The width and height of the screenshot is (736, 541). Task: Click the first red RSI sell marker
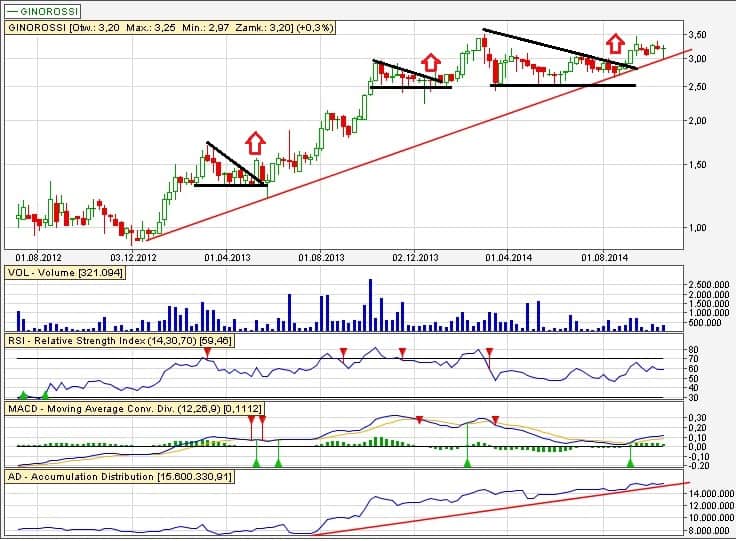[x=207, y=351]
